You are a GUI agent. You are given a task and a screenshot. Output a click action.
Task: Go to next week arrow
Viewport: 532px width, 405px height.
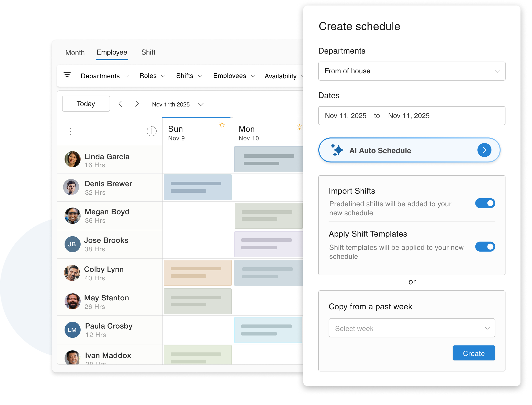tap(137, 104)
